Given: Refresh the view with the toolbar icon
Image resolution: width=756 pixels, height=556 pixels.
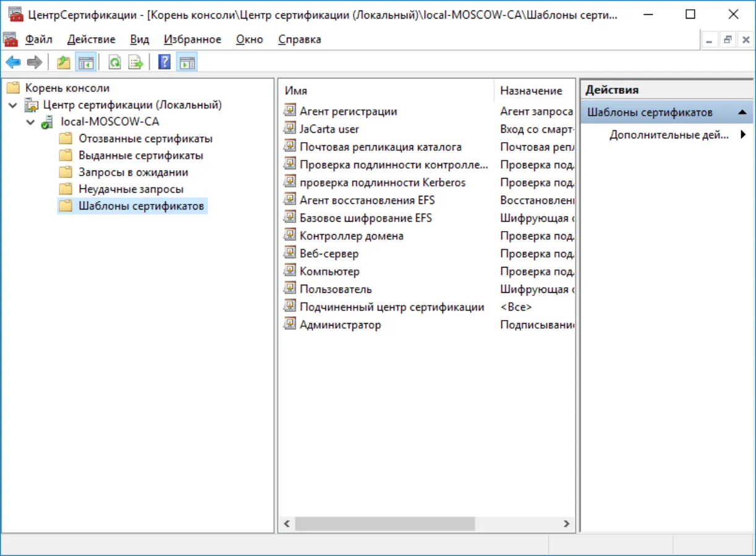Looking at the screenshot, I should tap(114, 62).
